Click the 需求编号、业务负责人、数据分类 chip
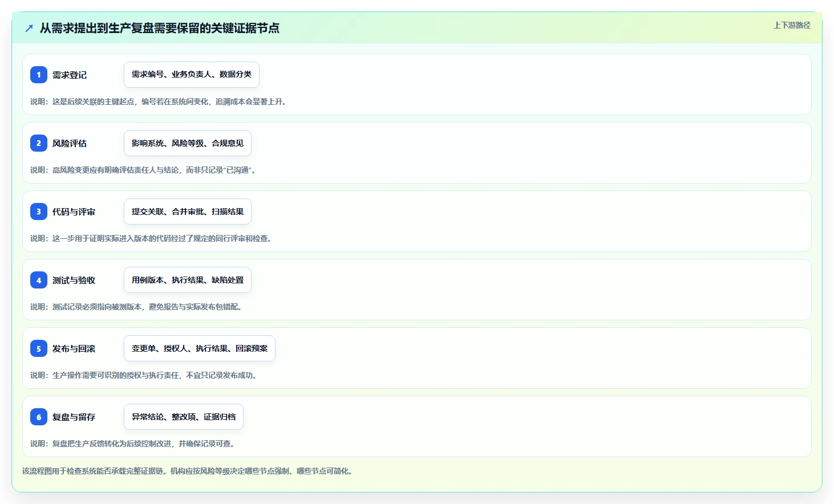The image size is (834, 504). click(x=192, y=75)
